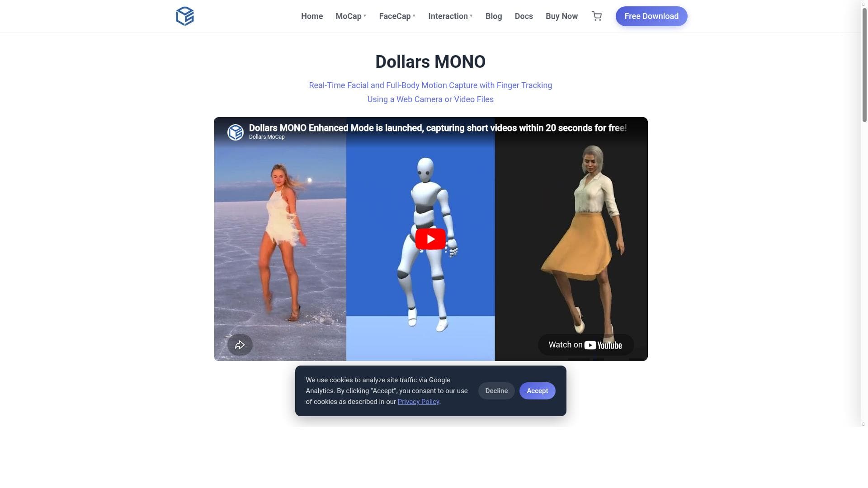Open the Privacy Policy link

point(418,402)
